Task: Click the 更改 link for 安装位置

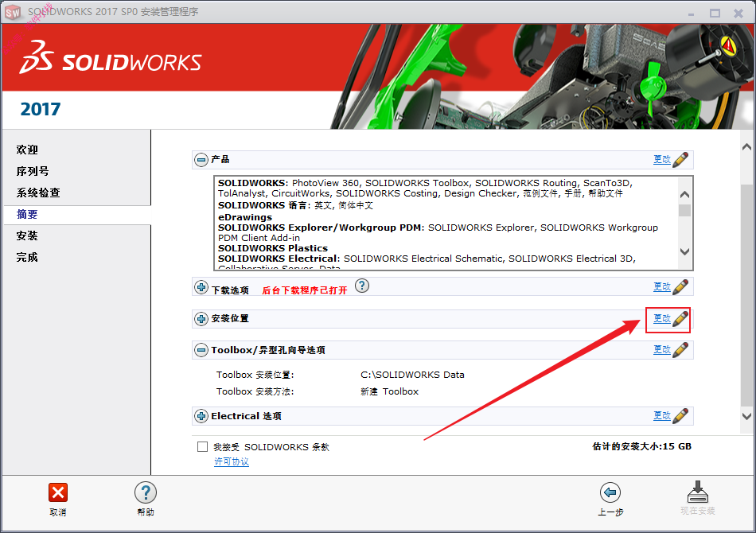Action: (662, 318)
